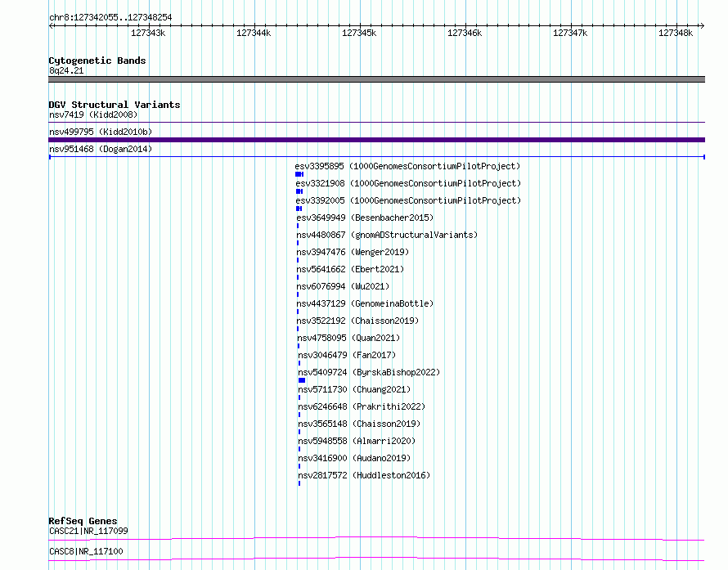The image size is (728, 570).
Task: Select the nsv2817572 Huddleston2016 label
Action: click(364, 475)
